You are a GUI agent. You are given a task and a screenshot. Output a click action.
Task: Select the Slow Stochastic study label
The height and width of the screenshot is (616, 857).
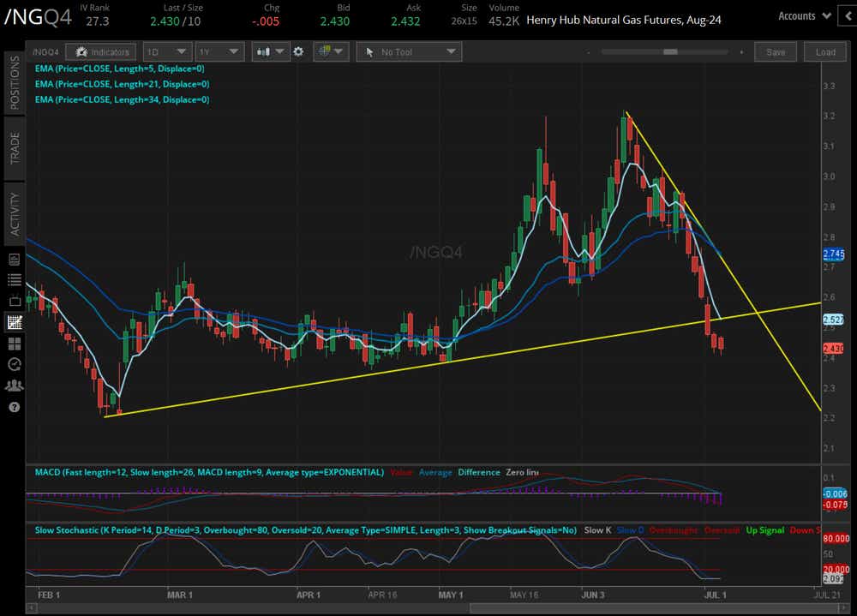306,530
